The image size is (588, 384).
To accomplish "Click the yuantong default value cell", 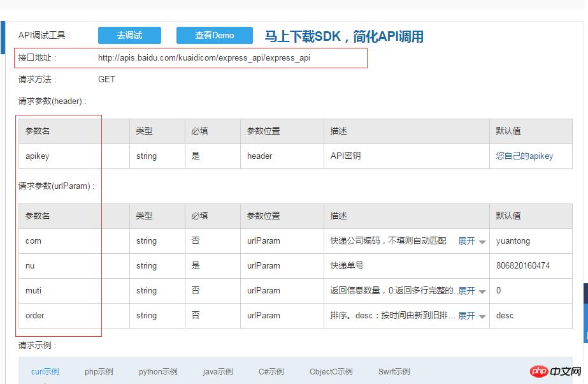I will (512, 241).
